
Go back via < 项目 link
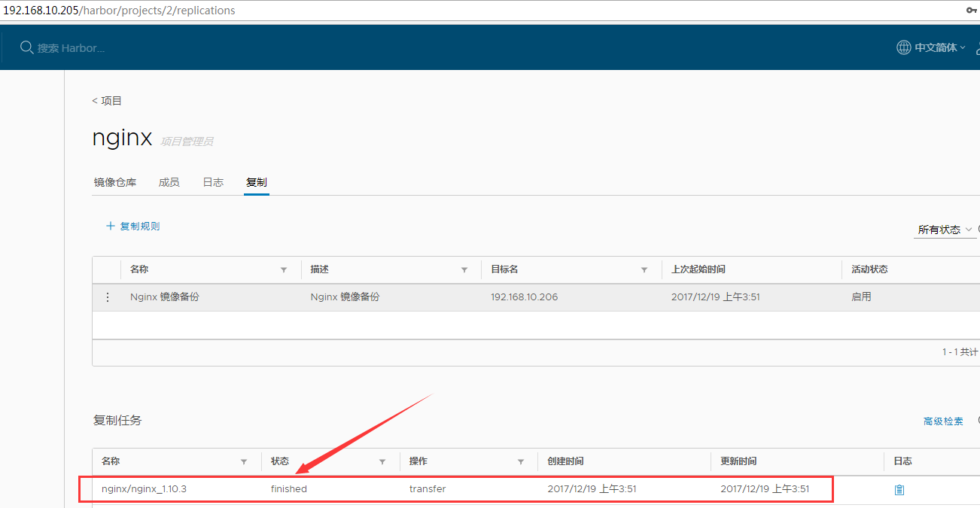107,101
